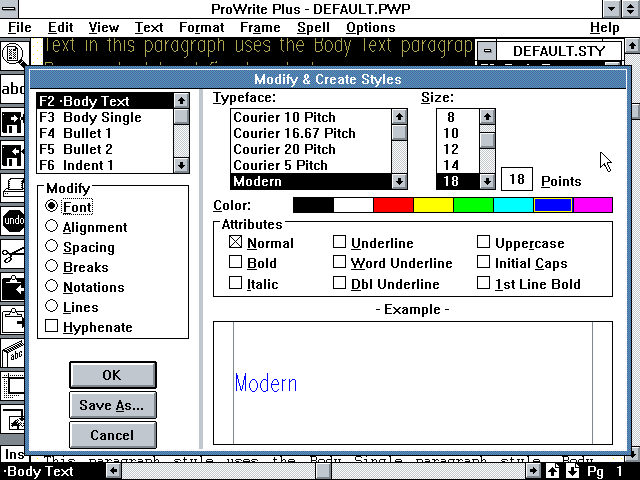Click the Points size input field
This screenshot has width=640, height=480.
coord(517,179)
